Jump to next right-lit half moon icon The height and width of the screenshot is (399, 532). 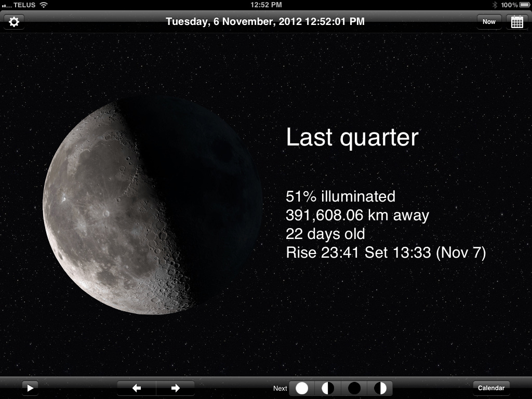[380, 388]
